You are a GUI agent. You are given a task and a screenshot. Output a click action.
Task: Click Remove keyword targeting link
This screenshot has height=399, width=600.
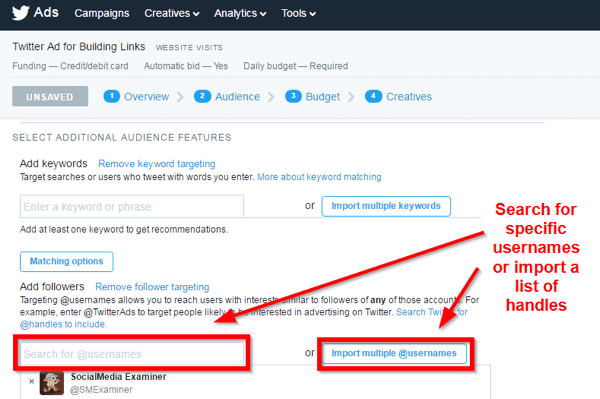157,164
